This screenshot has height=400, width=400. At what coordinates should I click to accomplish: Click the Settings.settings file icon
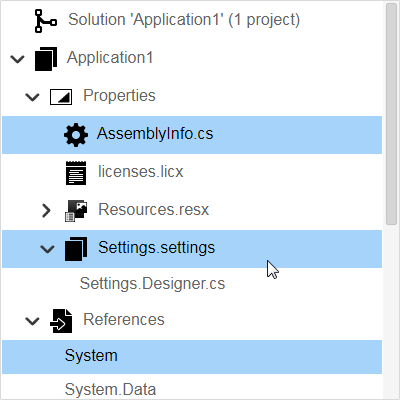[x=76, y=249]
